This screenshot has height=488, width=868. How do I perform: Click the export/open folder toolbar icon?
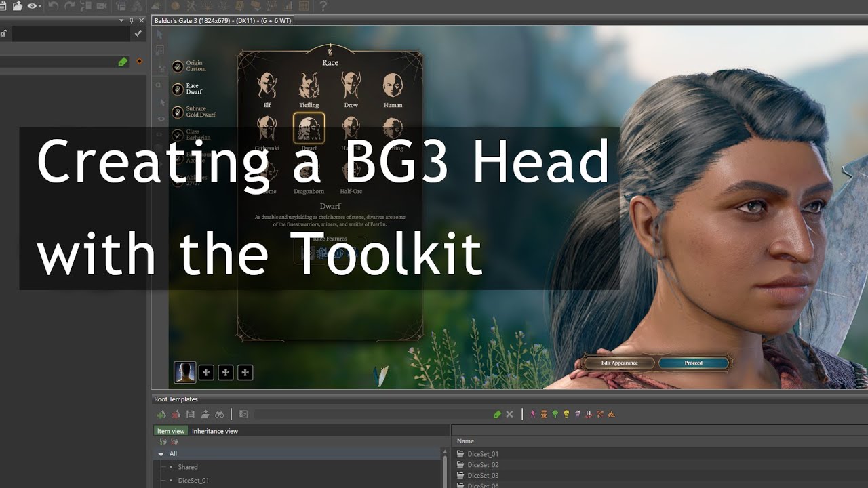18,6
